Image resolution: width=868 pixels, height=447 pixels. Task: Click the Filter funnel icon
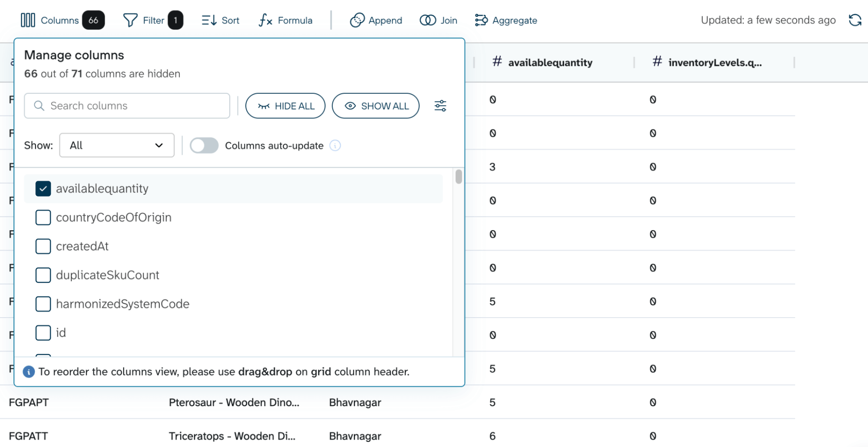pos(131,20)
